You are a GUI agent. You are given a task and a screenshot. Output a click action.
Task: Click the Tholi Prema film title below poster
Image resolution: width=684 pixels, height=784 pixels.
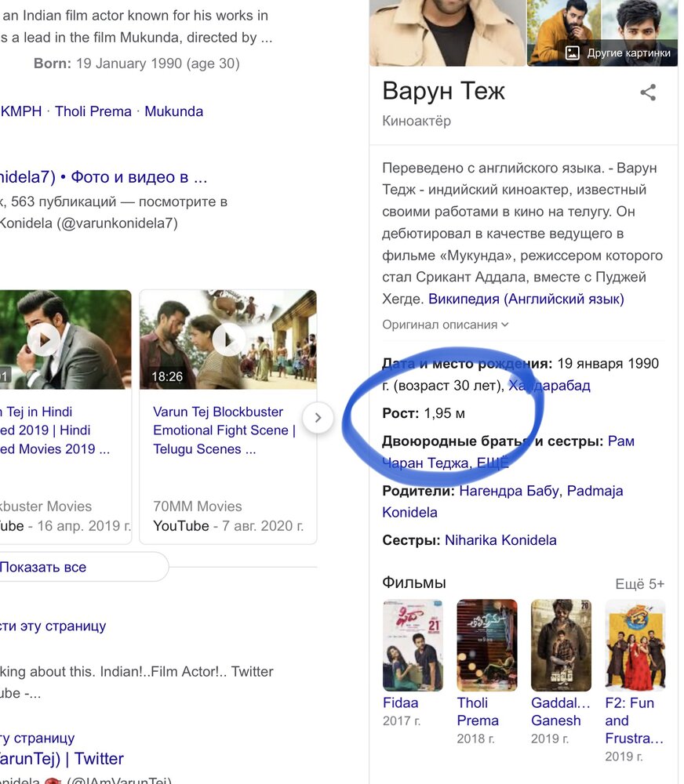[x=478, y=712]
